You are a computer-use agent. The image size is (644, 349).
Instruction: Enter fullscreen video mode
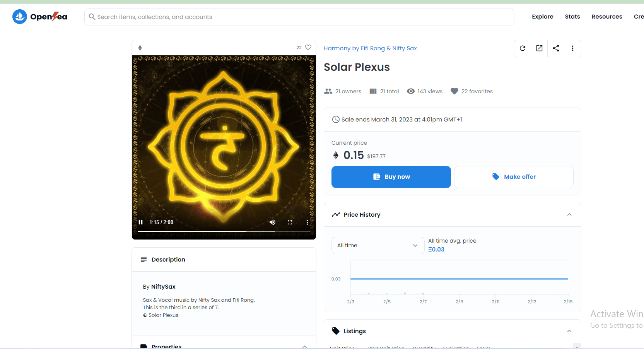click(x=290, y=222)
